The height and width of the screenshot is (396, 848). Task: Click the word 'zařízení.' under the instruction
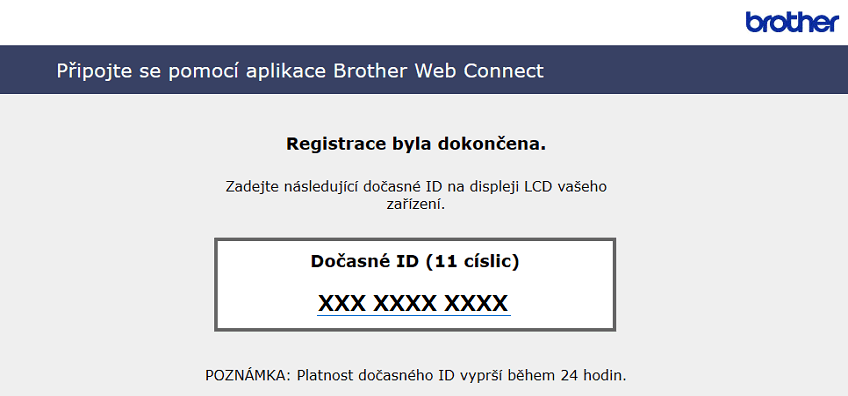[416, 206]
